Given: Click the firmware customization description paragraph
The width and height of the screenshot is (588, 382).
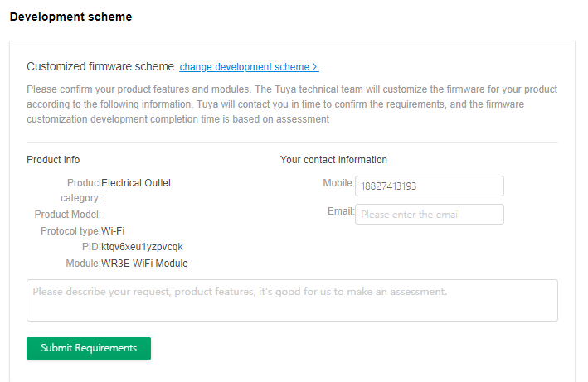Looking at the screenshot, I should pos(292,104).
